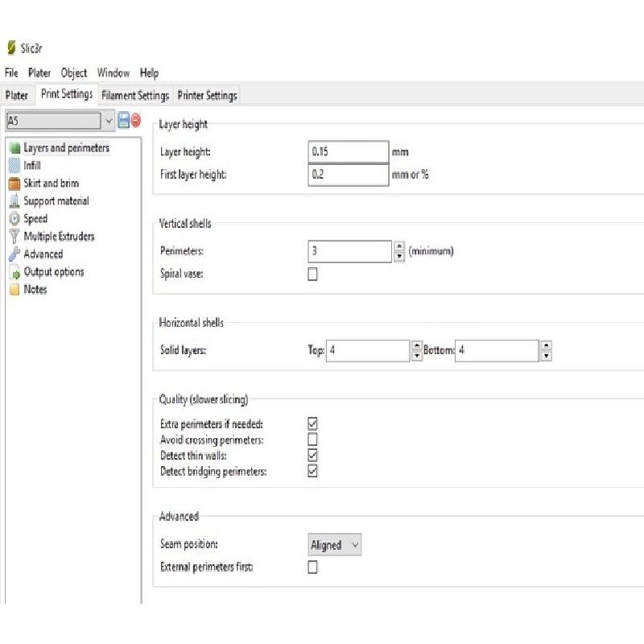Select Advanced settings in the sidebar
644x644 pixels.
point(43,254)
